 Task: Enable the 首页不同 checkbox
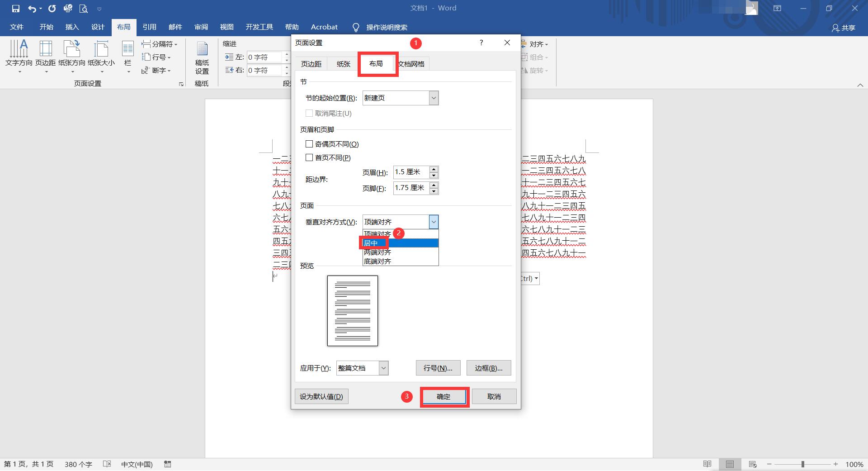[x=309, y=157]
